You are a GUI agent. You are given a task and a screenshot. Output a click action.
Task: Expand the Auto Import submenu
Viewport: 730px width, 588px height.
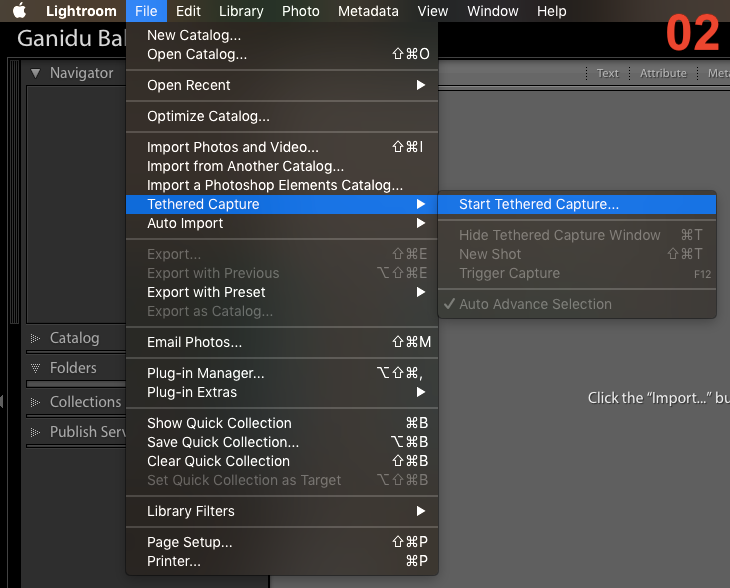(x=282, y=223)
